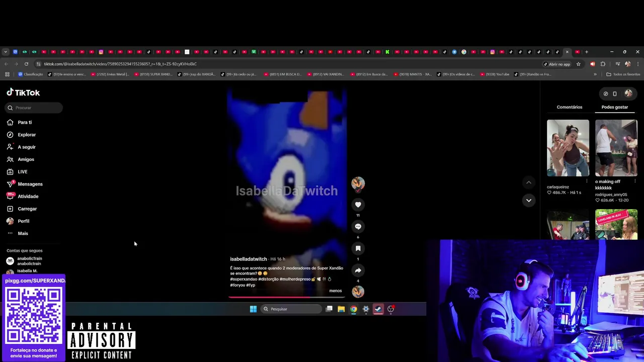Expand bookmarks overflow chevron

tap(595, 74)
